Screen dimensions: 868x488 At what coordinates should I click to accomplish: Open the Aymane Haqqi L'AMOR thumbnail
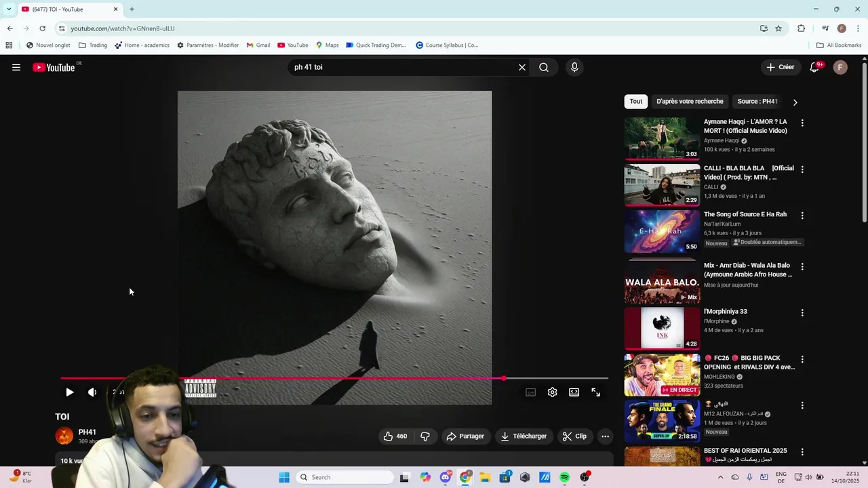pos(662,138)
